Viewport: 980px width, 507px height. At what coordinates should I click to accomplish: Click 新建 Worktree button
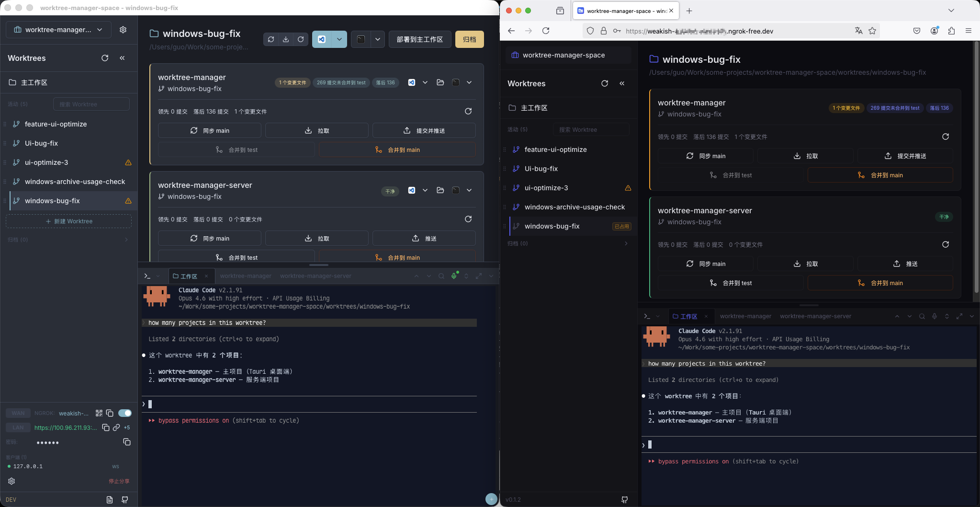click(x=69, y=221)
